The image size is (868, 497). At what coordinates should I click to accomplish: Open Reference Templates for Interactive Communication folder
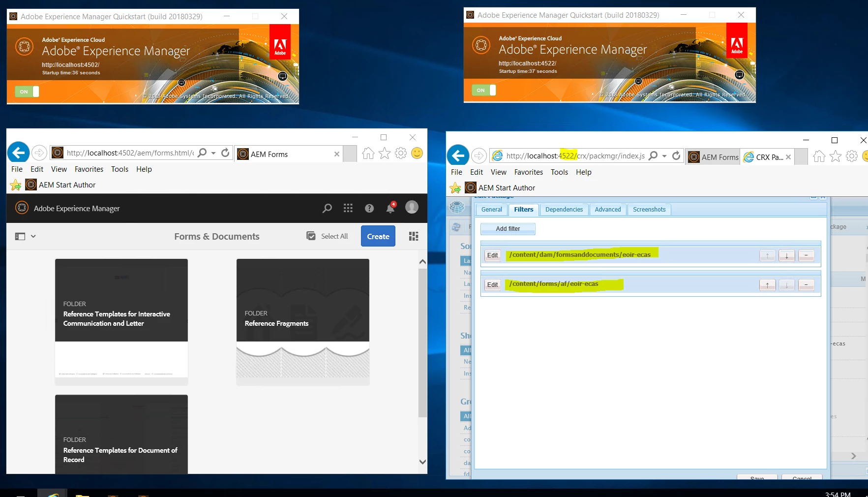point(121,322)
